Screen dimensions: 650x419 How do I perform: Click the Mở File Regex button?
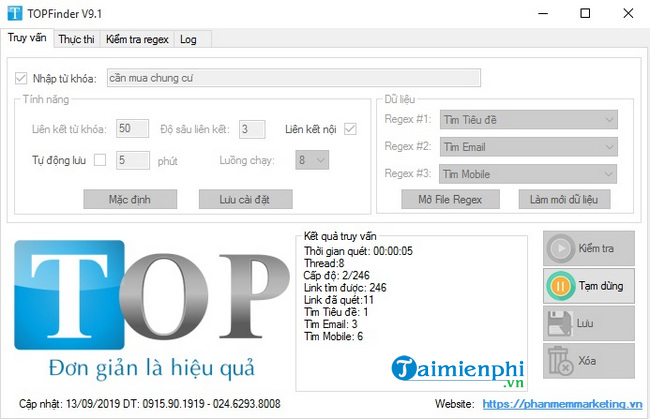point(450,199)
